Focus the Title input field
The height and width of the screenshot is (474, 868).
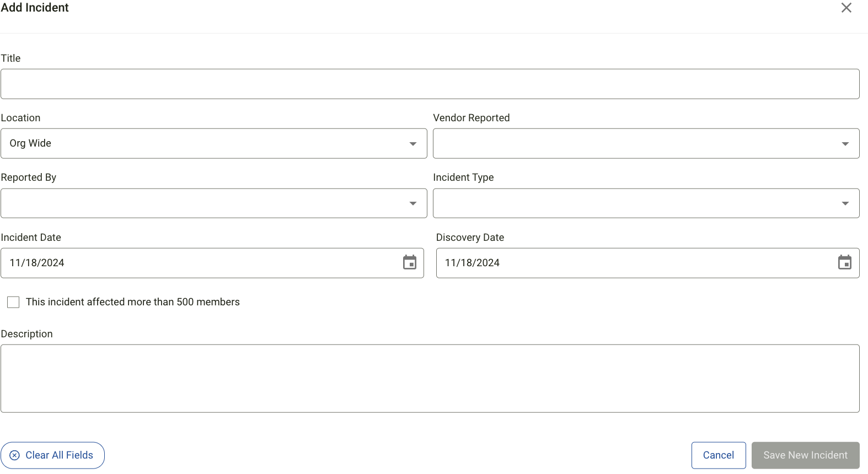[x=430, y=84]
